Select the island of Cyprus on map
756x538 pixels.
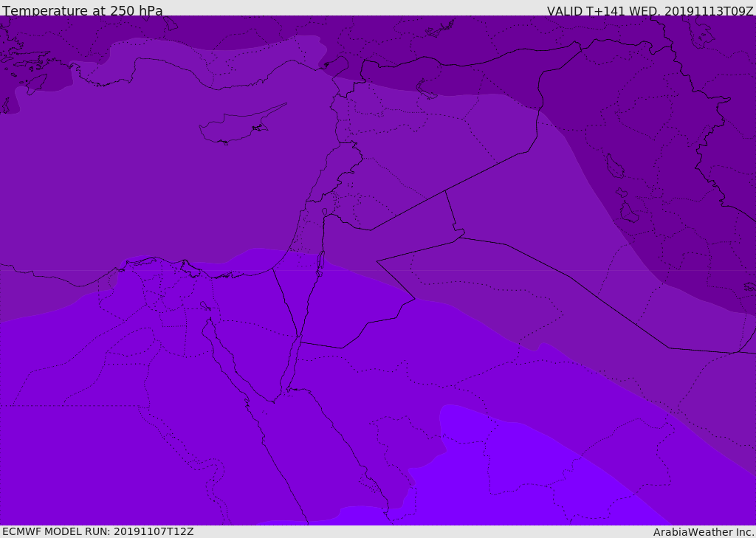[236, 126]
